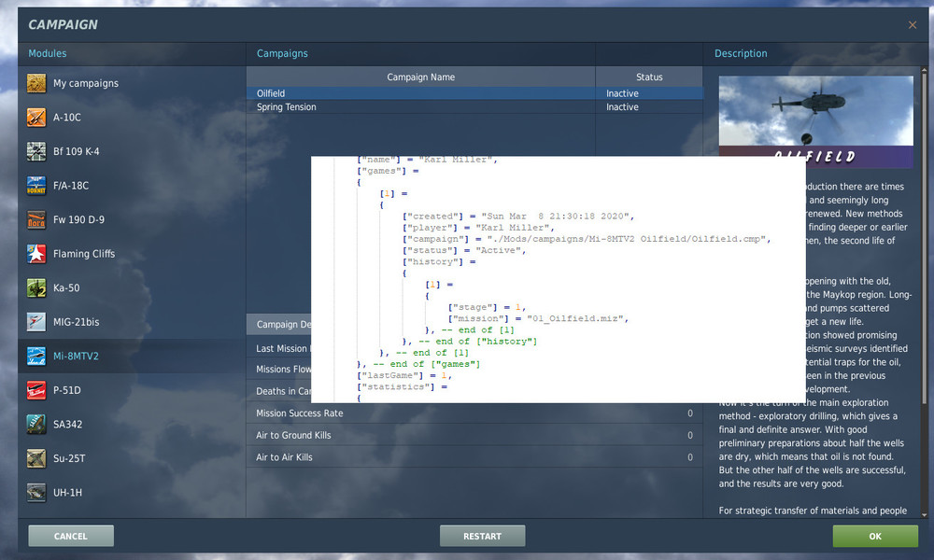The image size is (934, 560).
Task: Choose the UH-1H module icon
Action: [x=36, y=493]
